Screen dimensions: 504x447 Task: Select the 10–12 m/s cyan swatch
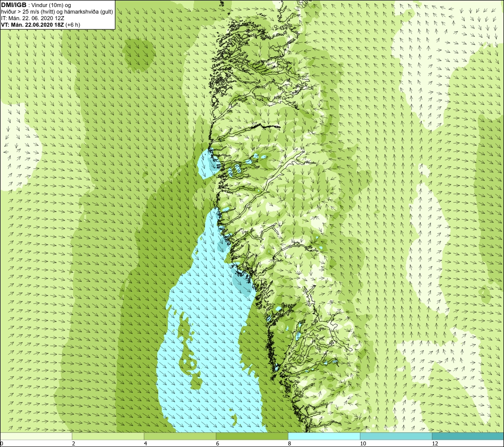pyautogui.click(x=396, y=436)
